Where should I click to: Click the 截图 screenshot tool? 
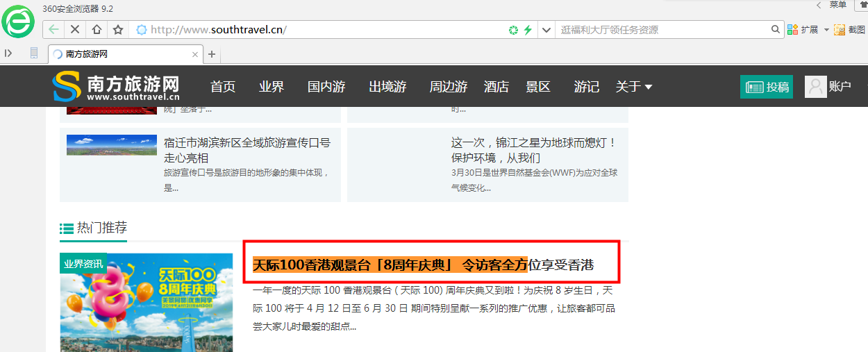(x=849, y=30)
